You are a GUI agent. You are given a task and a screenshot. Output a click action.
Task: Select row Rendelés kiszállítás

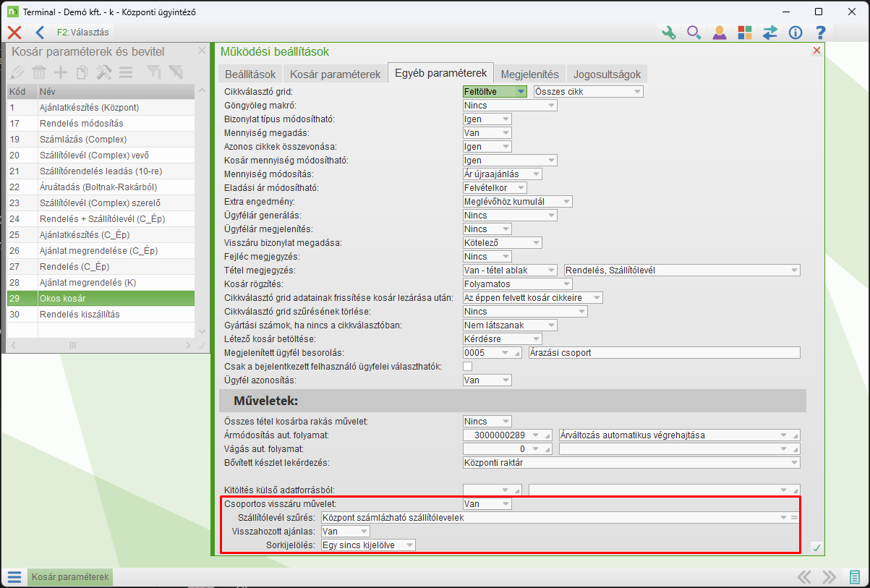[x=101, y=314]
